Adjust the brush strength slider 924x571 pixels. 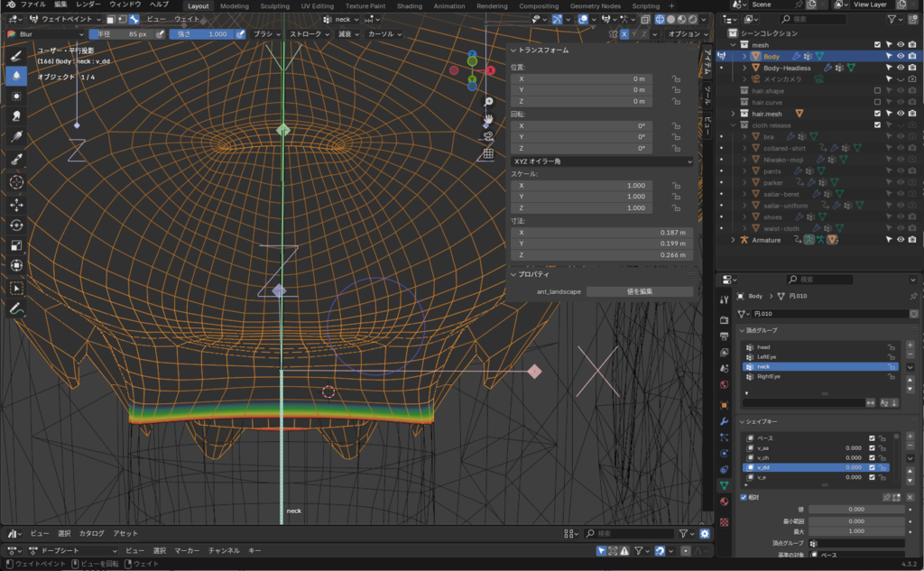pos(202,33)
